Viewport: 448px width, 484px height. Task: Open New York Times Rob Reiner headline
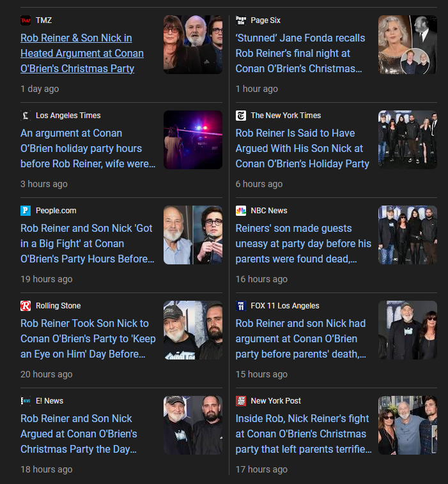coord(302,148)
